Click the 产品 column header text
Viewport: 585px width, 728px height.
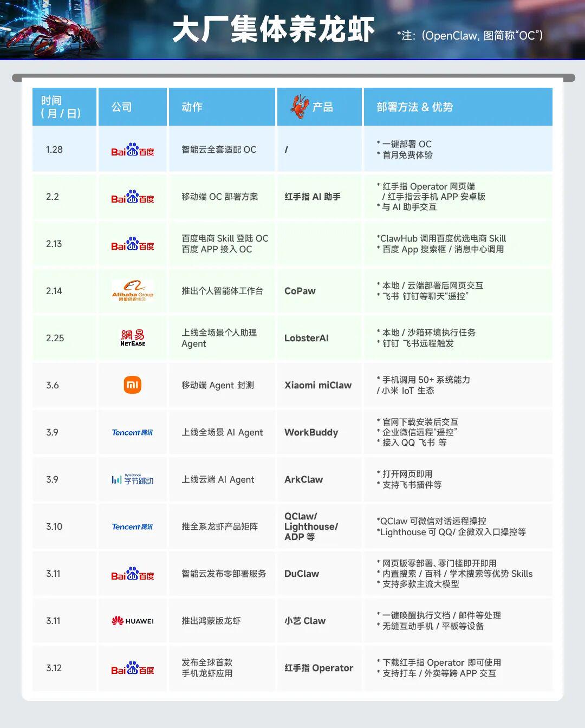click(x=322, y=107)
